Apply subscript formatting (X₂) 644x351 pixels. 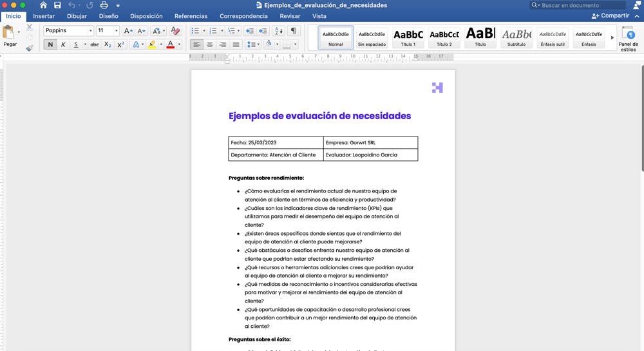pos(108,44)
